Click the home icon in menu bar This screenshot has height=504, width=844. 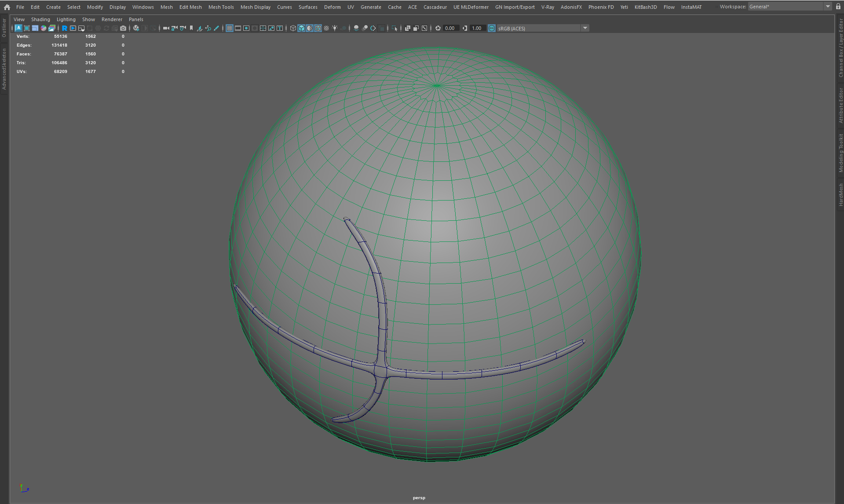tap(7, 7)
